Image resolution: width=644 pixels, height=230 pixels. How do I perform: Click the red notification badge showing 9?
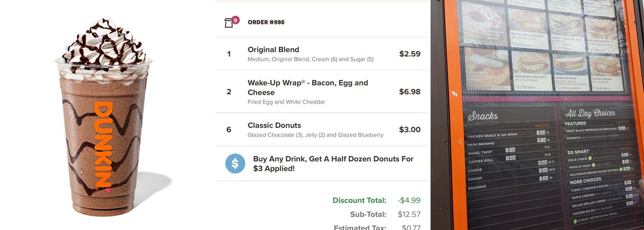[x=236, y=20]
